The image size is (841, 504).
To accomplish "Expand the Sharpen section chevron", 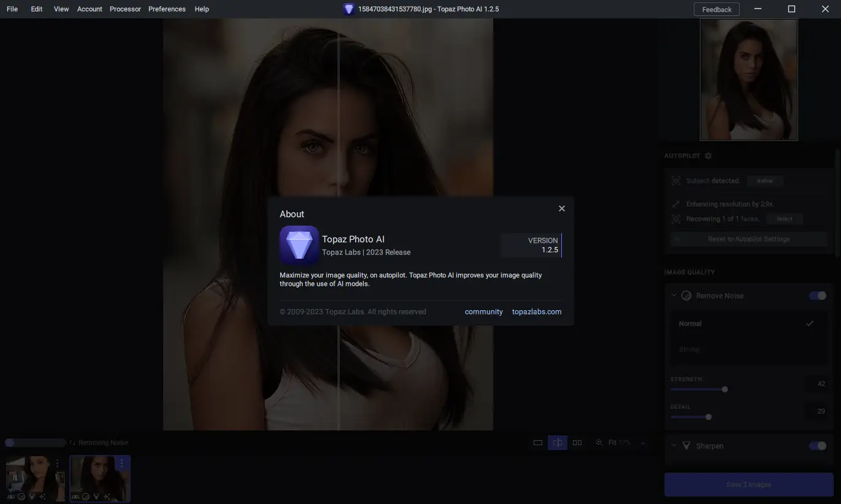I will (x=674, y=445).
